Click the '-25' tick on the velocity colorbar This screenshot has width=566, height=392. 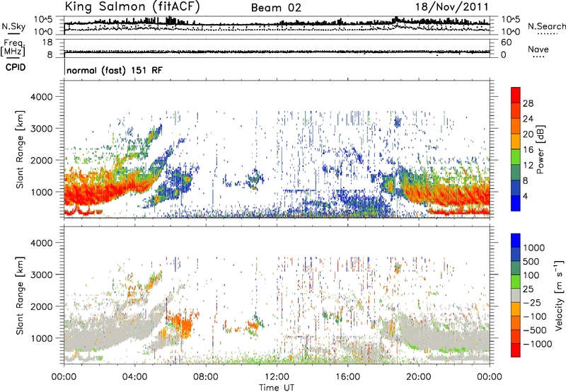533,302
